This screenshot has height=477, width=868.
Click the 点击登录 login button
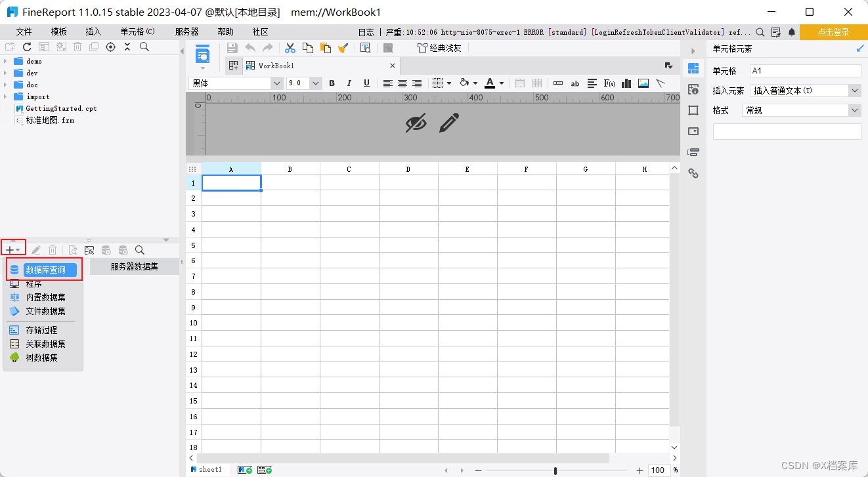point(834,32)
